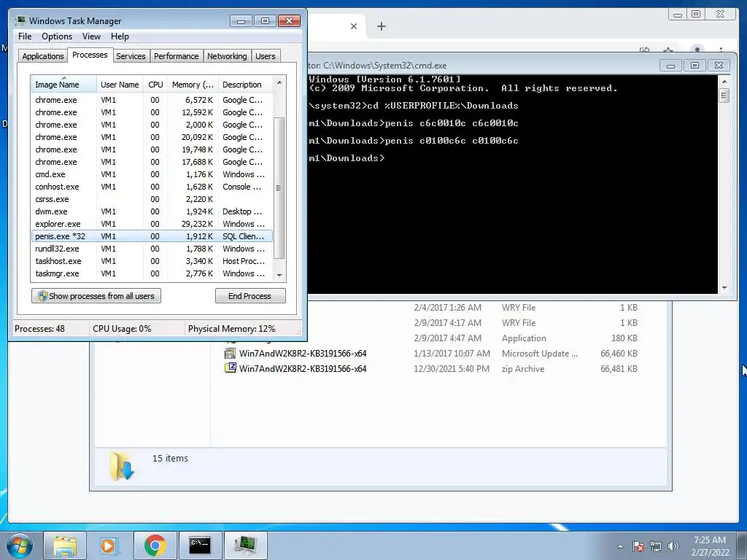Sort processes by Image Name column

point(63,85)
